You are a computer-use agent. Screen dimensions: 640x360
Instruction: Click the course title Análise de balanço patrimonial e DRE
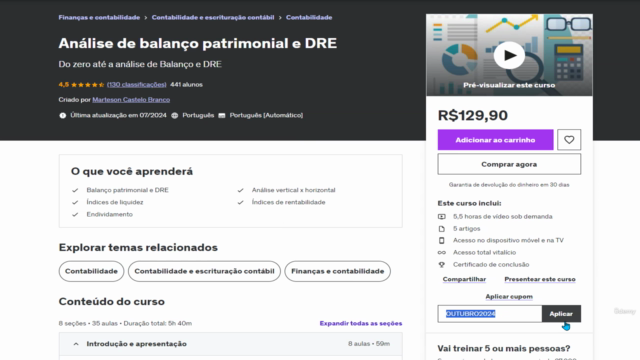(x=198, y=43)
